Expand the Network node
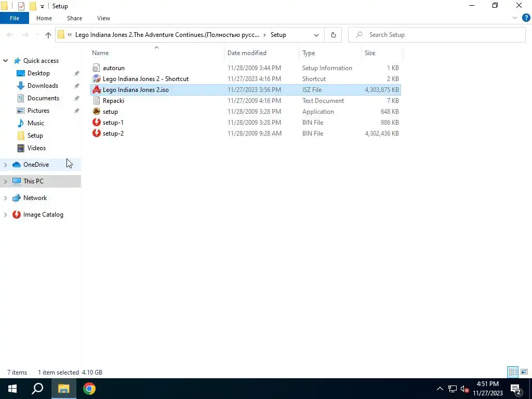Image resolution: width=532 pixels, height=399 pixels. tap(5, 198)
